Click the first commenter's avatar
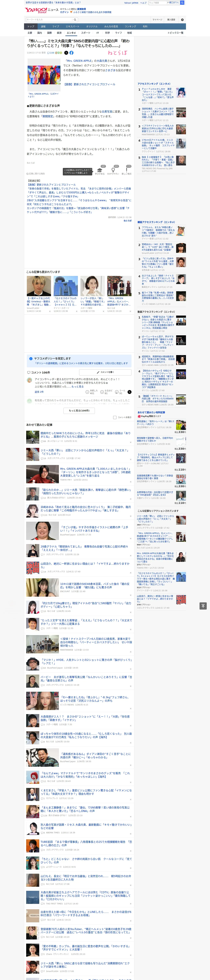 coord(29,380)
